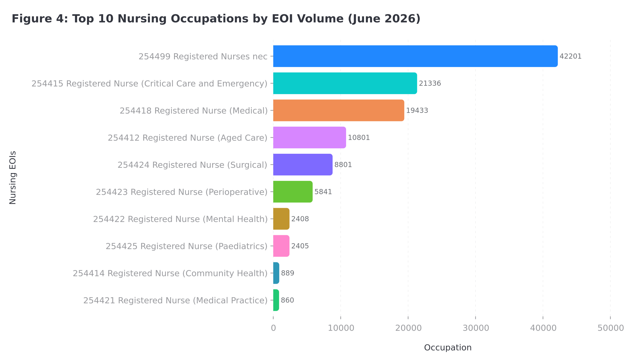Click the teal Critical Care and Emergency bar
The width and height of the screenshot is (630, 364).
[345, 83]
